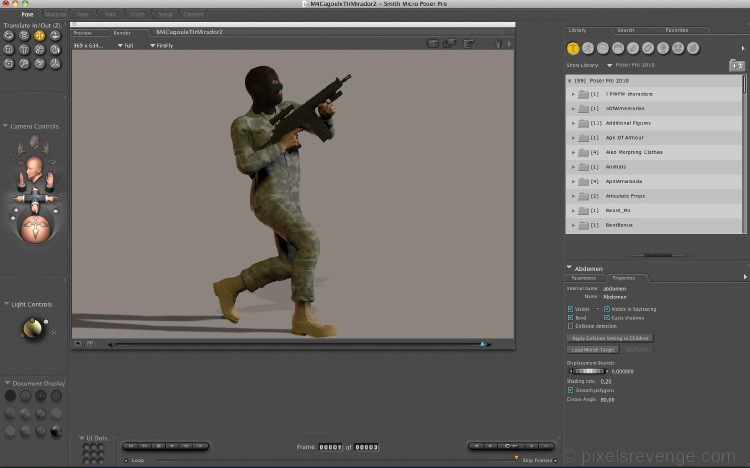Open the Cameras library category
The image size is (750, 468).
[678, 48]
